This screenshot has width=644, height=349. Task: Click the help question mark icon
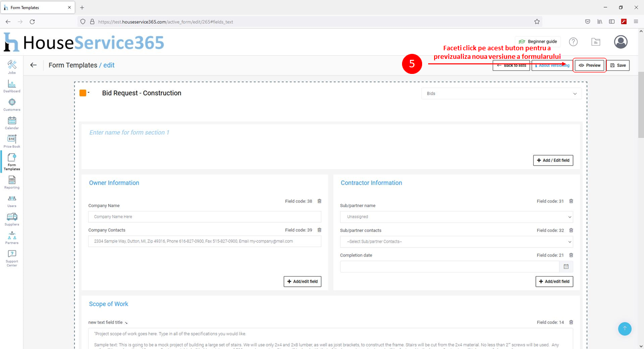[x=573, y=42]
